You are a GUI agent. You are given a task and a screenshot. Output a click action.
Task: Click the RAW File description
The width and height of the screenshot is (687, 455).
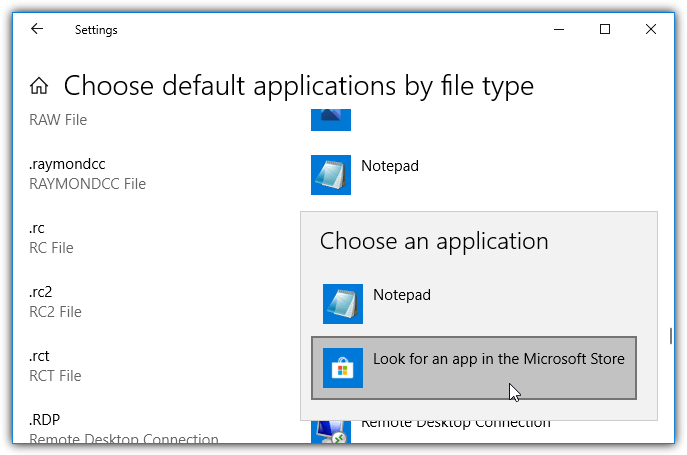(58, 120)
